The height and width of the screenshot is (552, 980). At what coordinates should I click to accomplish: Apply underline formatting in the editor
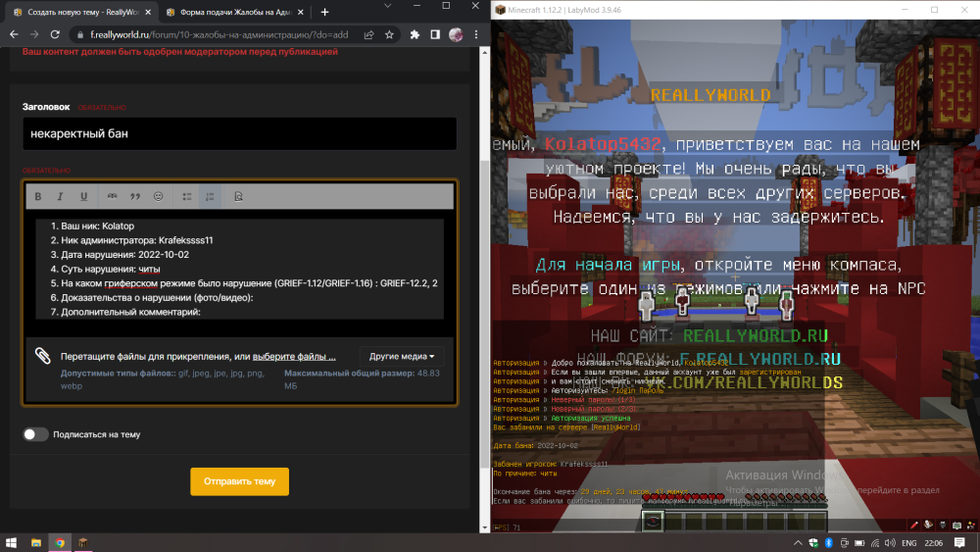pos(83,196)
